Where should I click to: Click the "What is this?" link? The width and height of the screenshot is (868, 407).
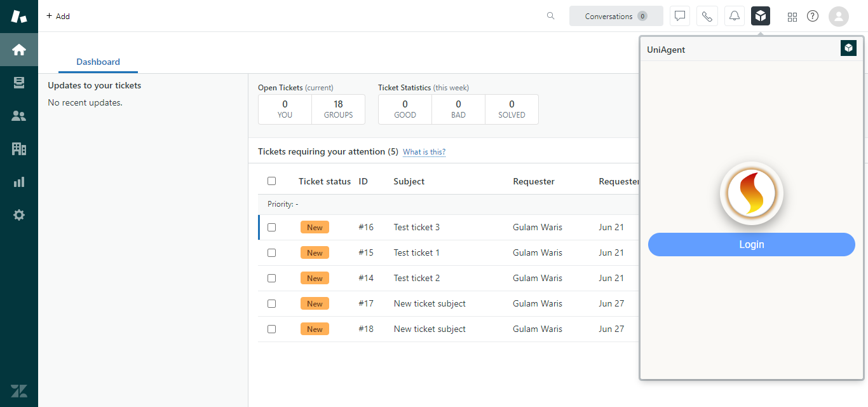(424, 152)
